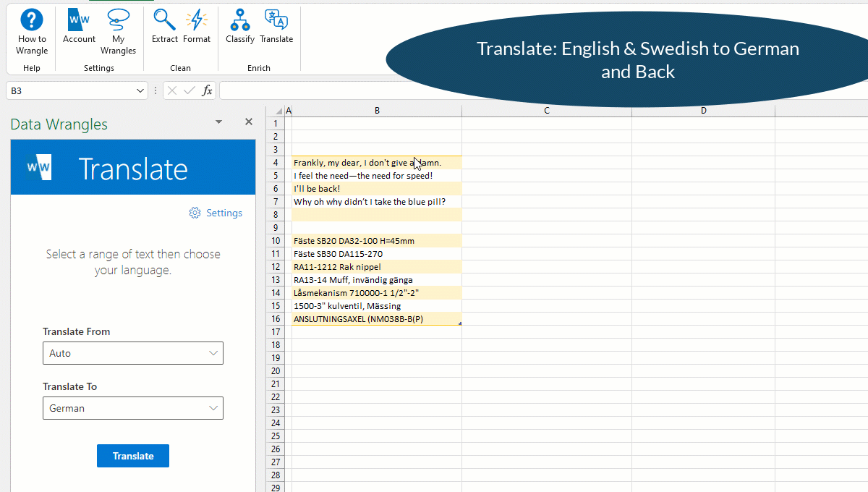Click the Insert Function fx icon
The height and width of the screenshot is (492, 868).
coord(207,90)
